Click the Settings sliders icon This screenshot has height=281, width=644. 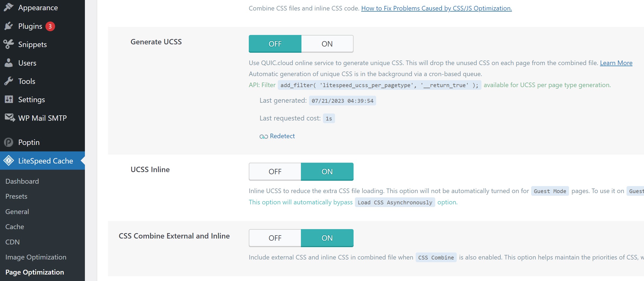[x=9, y=99]
